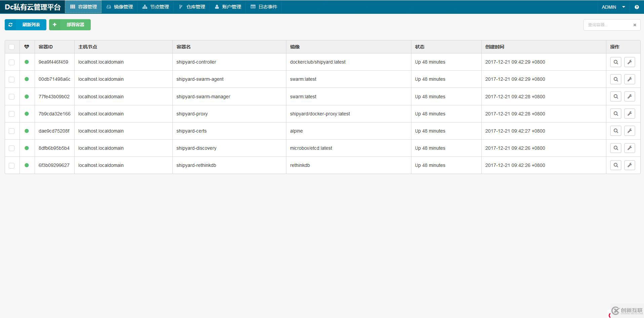Image resolution: width=644 pixels, height=318 pixels.
Task: Toggle the select-all checkbox in table header
Action: (x=12, y=47)
